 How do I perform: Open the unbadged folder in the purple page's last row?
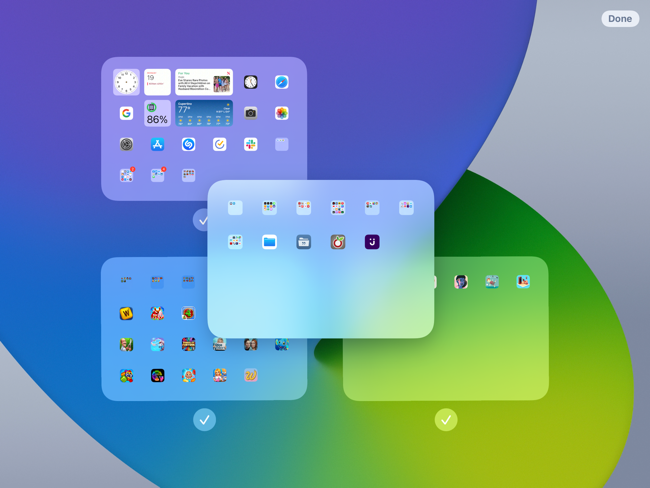point(188,175)
